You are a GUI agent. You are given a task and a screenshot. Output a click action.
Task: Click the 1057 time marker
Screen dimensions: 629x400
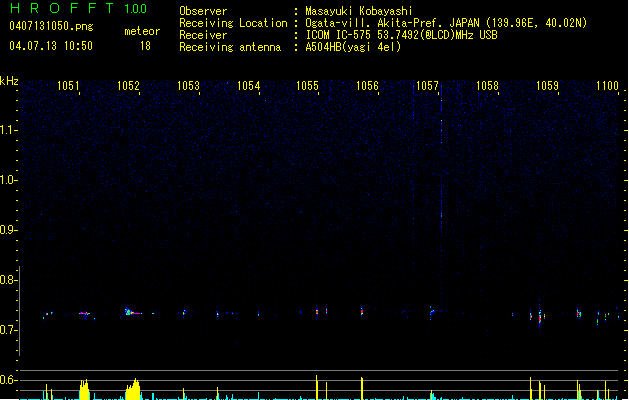pos(427,86)
